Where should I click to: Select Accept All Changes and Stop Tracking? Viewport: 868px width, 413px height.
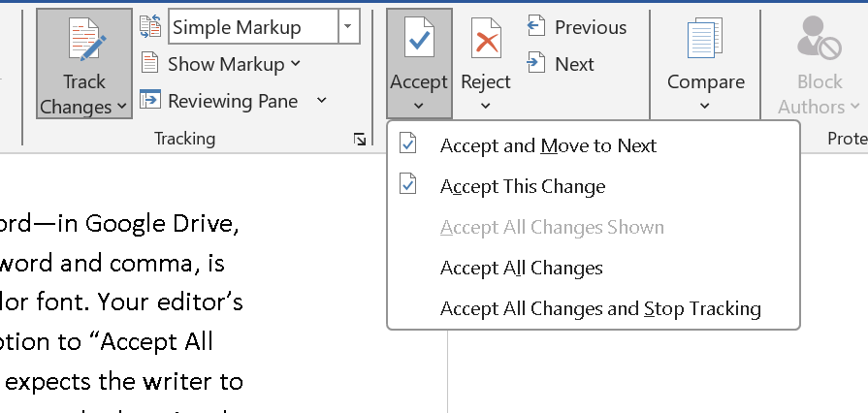(599, 308)
